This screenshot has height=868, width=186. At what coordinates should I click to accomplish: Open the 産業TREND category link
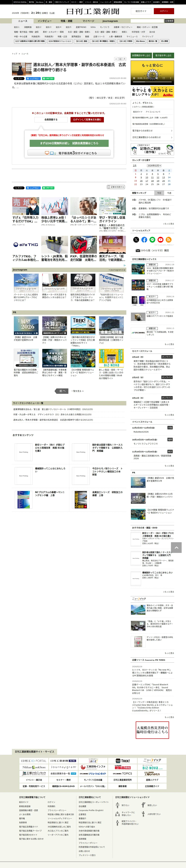(x=81, y=27)
